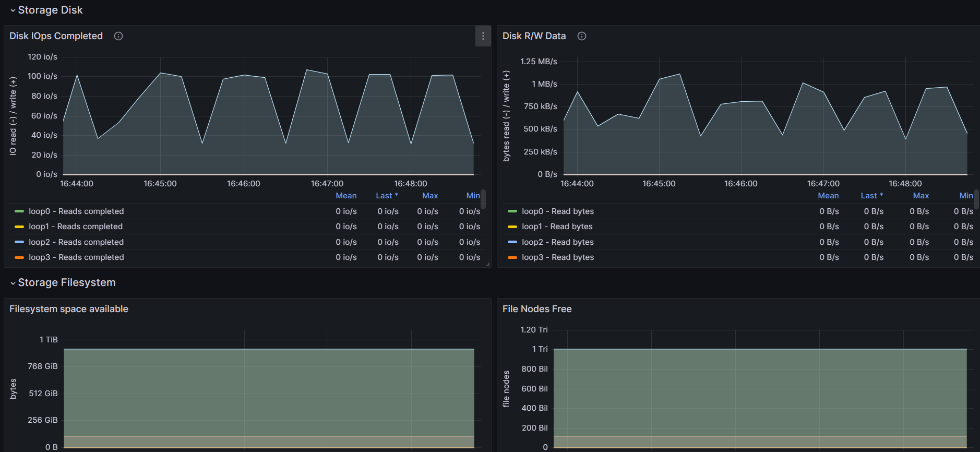Show info for Disk R/W Data panel
The width and height of the screenshot is (980, 452).
[x=582, y=36]
